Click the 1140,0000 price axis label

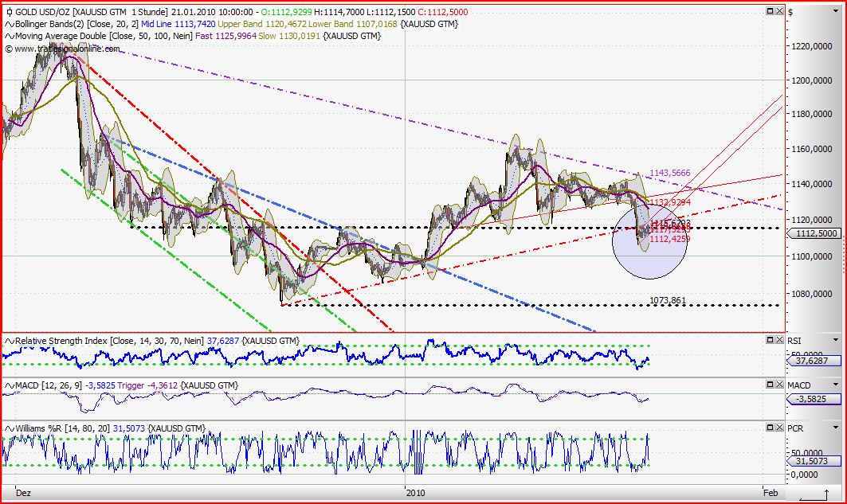812,183
